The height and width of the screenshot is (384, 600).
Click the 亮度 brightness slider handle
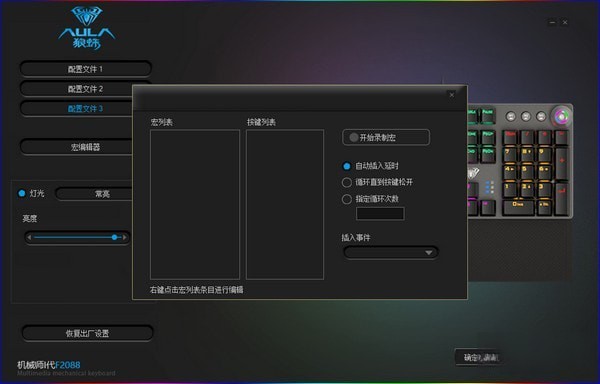[114, 237]
